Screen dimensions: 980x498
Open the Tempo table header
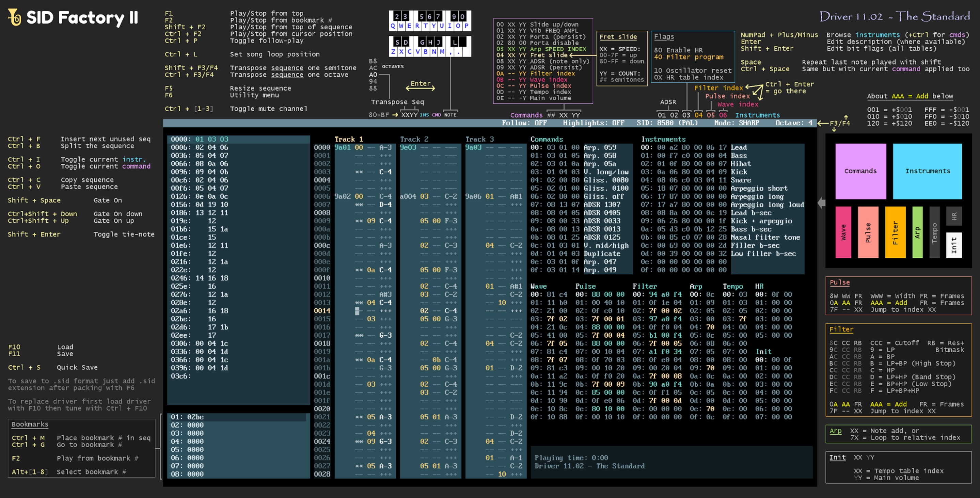pyautogui.click(x=733, y=286)
